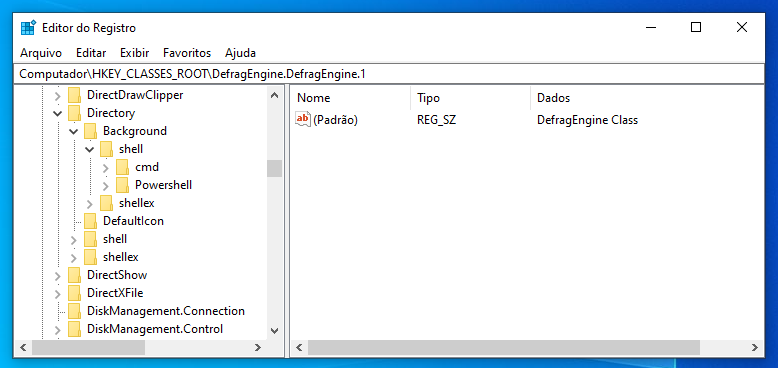
Task: Select the Directory tree label
Action: click(x=111, y=113)
